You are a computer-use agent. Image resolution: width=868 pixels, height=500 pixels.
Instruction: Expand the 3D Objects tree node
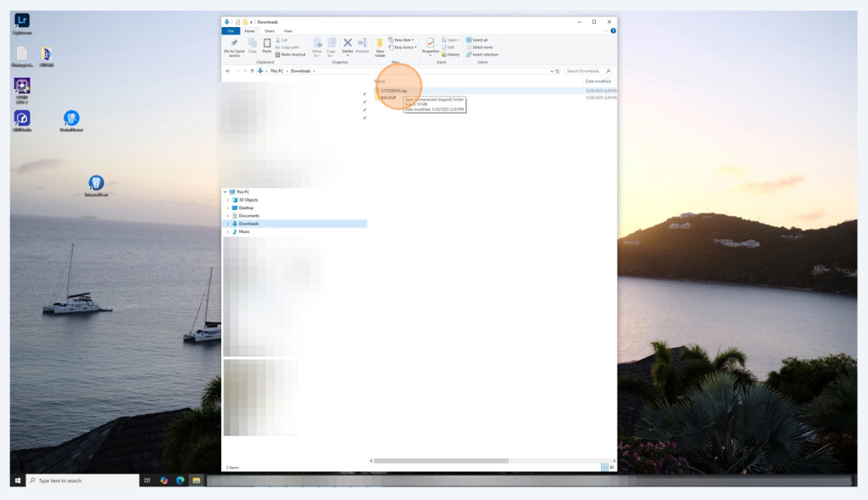click(227, 200)
